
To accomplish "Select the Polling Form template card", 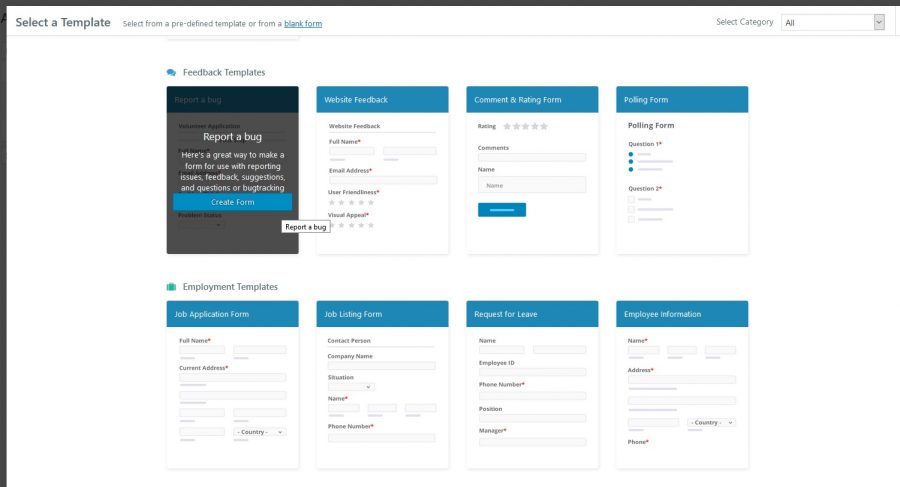I will [x=682, y=170].
